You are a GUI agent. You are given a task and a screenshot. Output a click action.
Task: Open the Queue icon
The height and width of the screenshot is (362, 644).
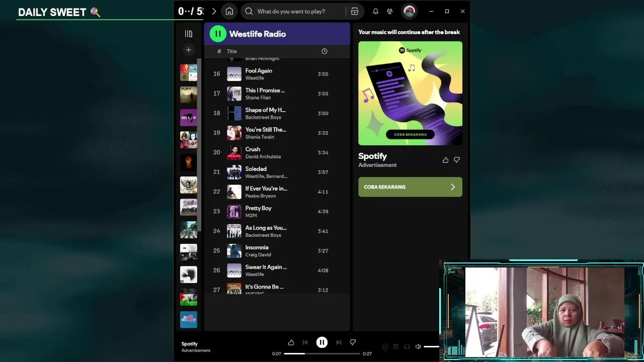[x=396, y=346]
